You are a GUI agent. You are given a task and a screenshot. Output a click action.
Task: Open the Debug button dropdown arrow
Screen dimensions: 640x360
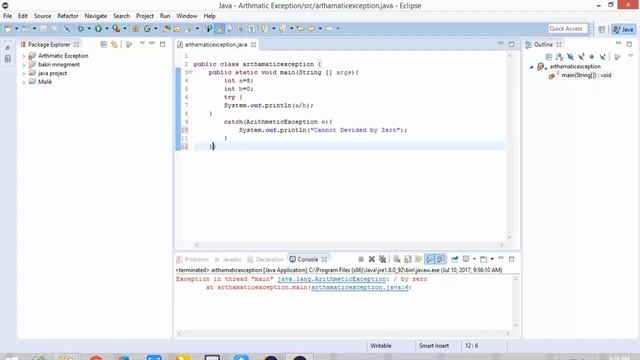pyautogui.click(x=89, y=29)
